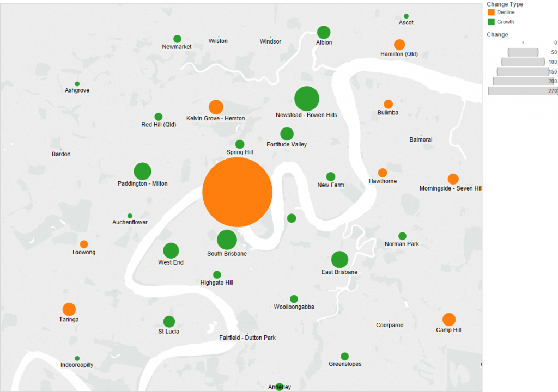Select the Kelvin Grove - Herston orange bubble

click(x=216, y=107)
